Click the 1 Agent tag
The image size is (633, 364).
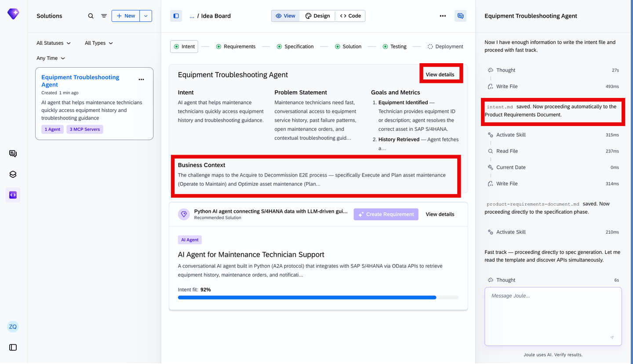[x=53, y=130]
